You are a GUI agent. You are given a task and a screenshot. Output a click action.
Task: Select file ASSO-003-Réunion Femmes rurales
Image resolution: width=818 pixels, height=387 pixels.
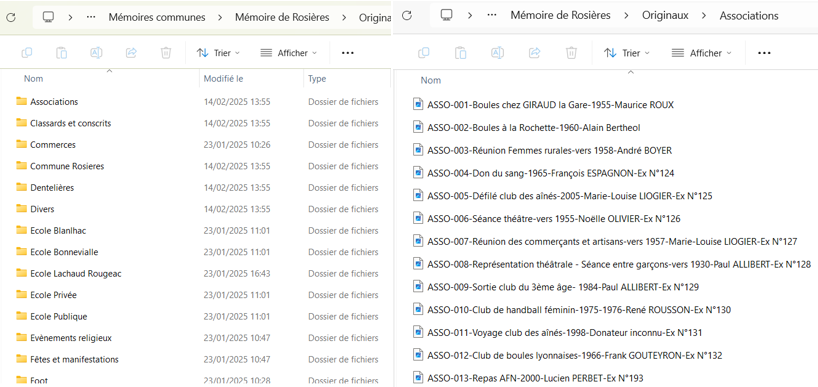[549, 150]
